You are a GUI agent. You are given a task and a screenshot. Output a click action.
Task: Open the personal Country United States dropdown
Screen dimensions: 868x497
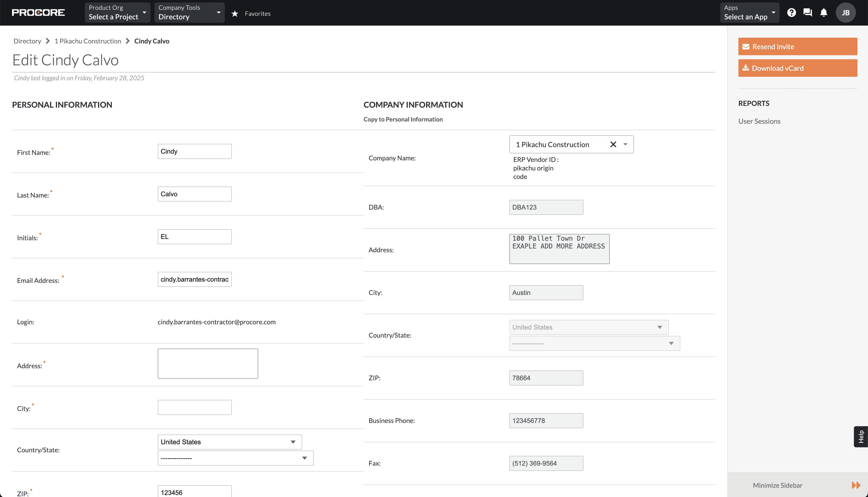[230, 442]
